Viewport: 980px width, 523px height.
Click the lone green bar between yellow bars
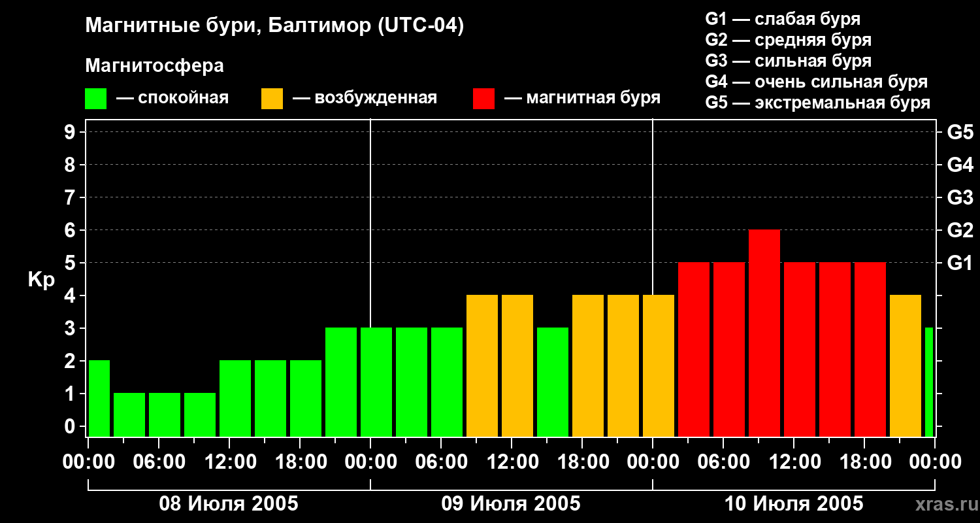click(x=553, y=382)
